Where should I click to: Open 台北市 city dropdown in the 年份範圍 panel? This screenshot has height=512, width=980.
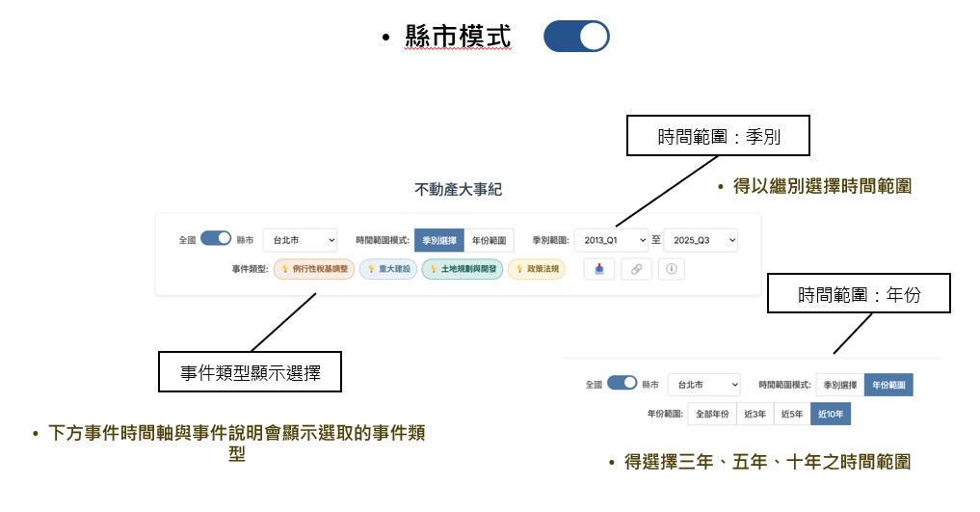tap(703, 384)
